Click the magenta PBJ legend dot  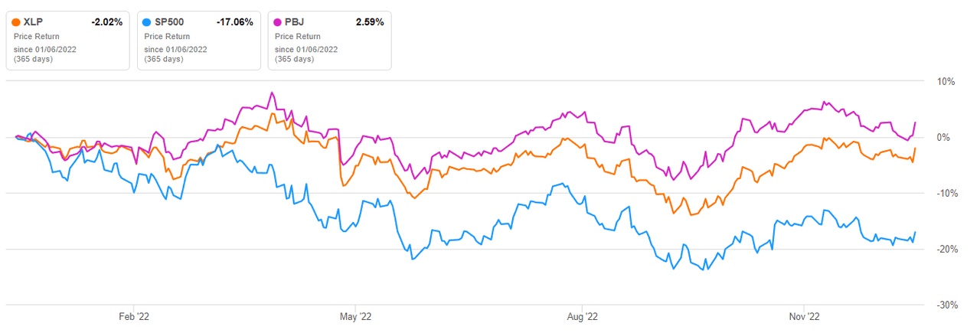[279, 22]
